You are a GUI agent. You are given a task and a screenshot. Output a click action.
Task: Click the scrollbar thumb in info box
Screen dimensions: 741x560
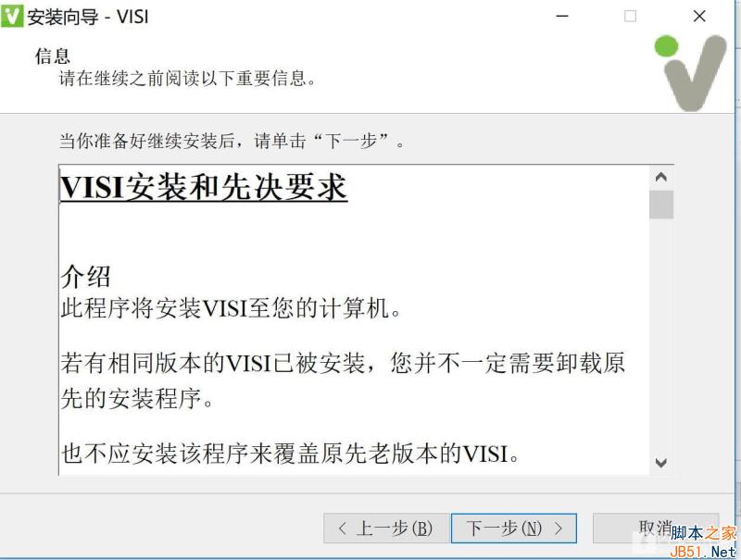pos(661,205)
